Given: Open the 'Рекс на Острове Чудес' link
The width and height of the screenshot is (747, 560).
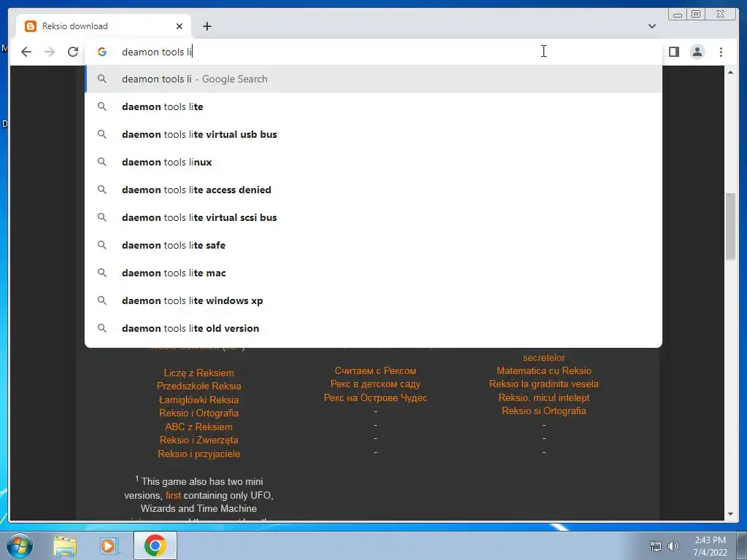Looking at the screenshot, I should (376, 397).
